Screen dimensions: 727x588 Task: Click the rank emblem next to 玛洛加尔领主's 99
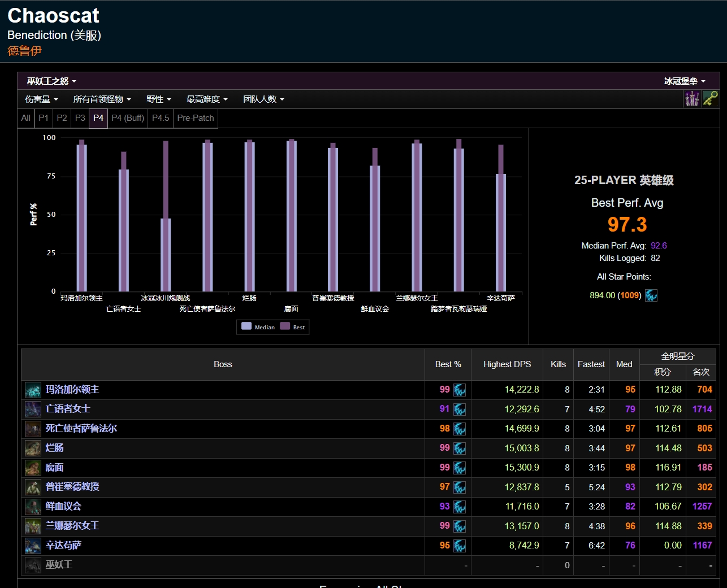click(x=460, y=390)
